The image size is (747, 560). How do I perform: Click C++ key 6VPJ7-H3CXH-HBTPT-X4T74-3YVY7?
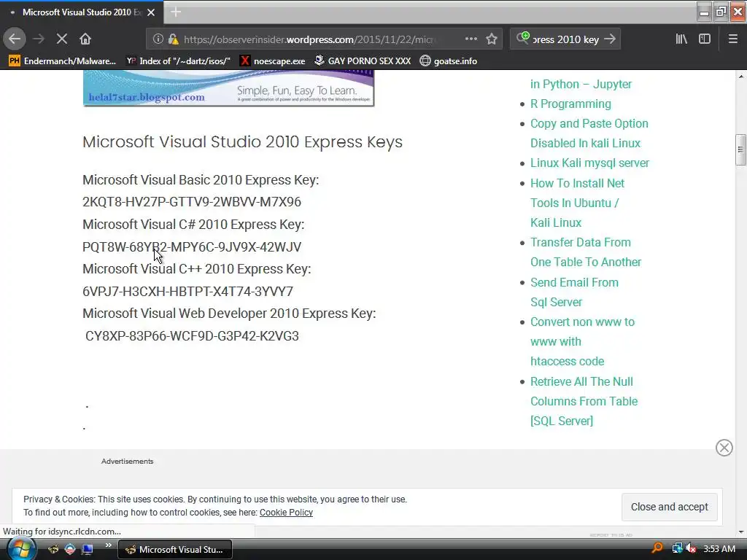coord(187,291)
